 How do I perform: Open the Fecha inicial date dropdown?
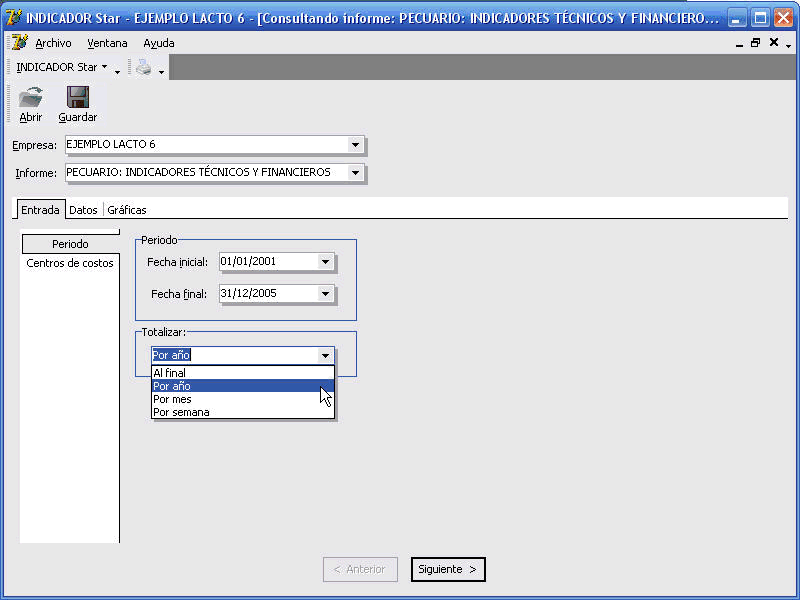tap(325, 262)
